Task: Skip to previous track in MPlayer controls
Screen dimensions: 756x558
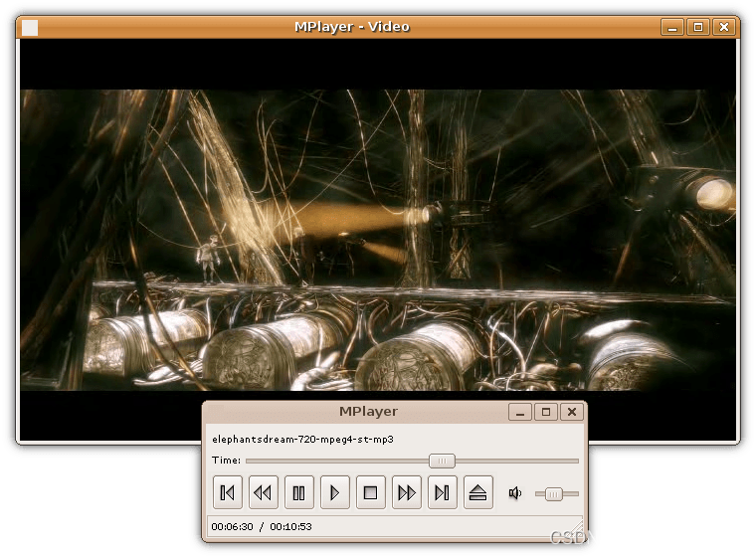Action: pyautogui.click(x=227, y=492)
